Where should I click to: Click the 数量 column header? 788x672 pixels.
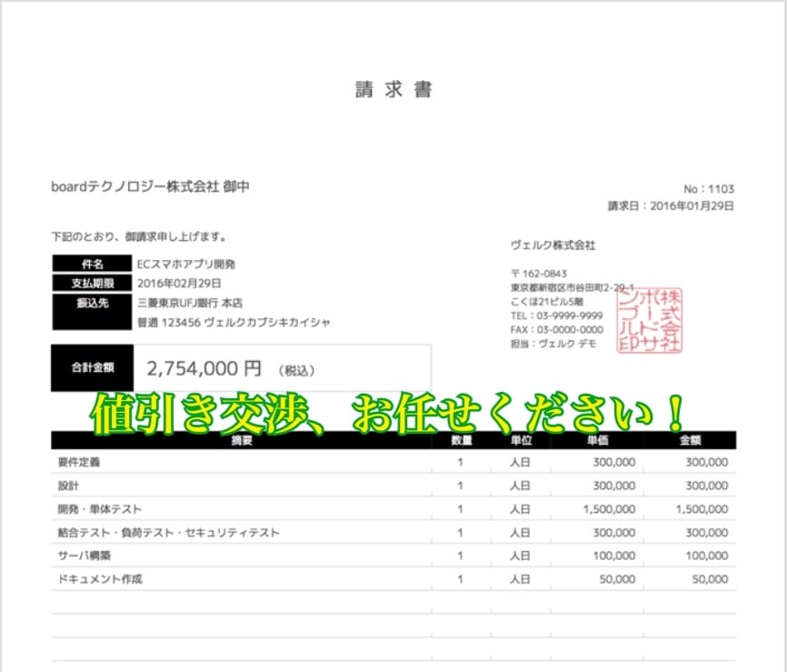(x=461, y=440)
